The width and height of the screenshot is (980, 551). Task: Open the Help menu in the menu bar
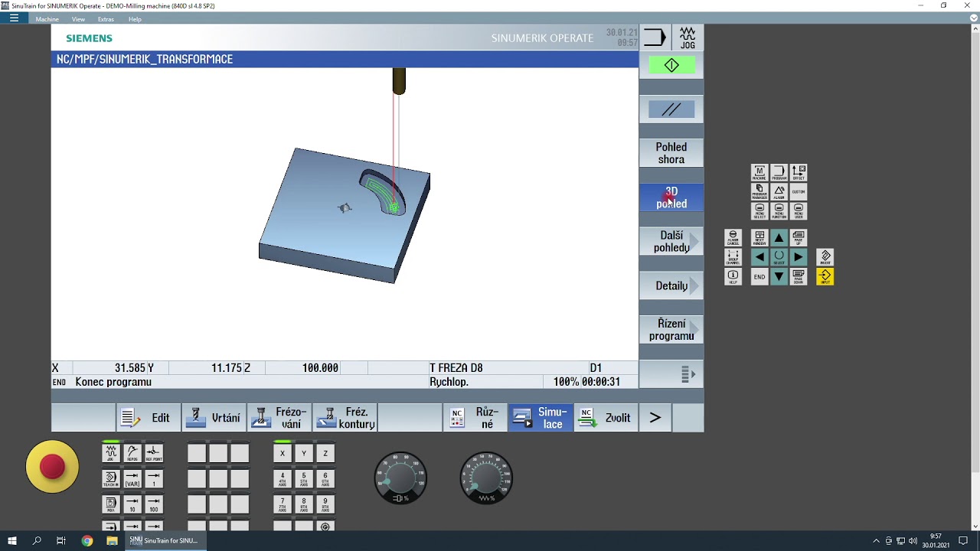[135, 19]
